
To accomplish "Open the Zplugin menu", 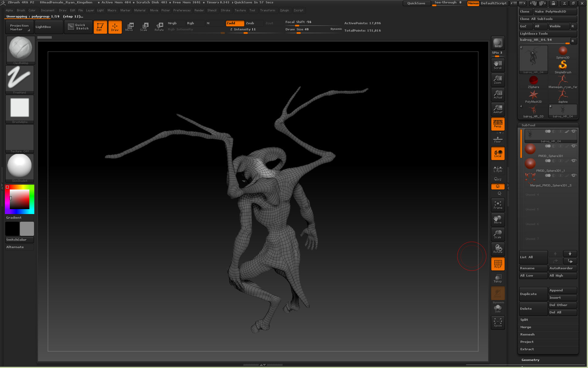I will pos(284,10).
